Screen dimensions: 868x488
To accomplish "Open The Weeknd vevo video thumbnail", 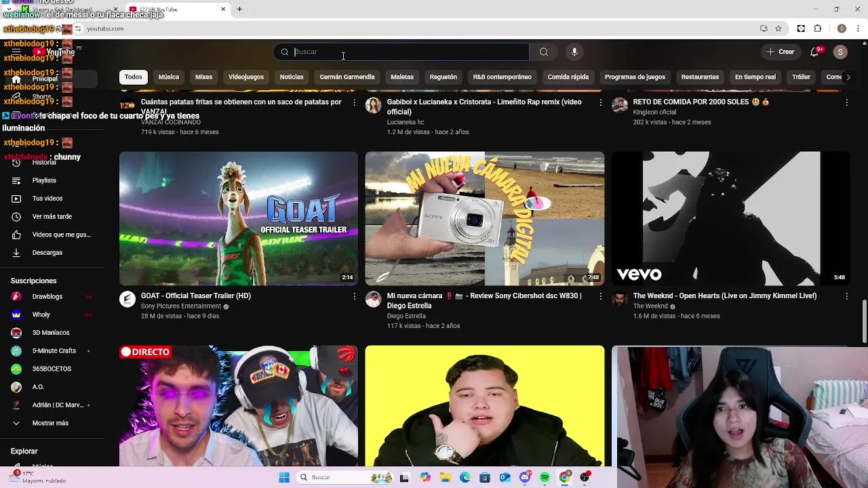I will click(731, 218).
